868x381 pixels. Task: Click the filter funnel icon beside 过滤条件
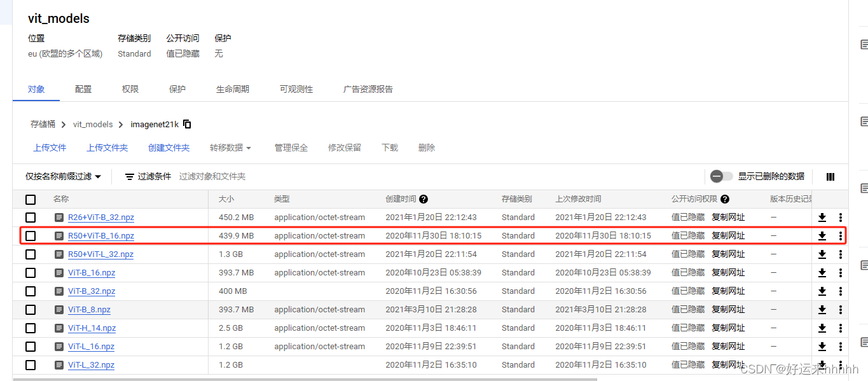130,176
